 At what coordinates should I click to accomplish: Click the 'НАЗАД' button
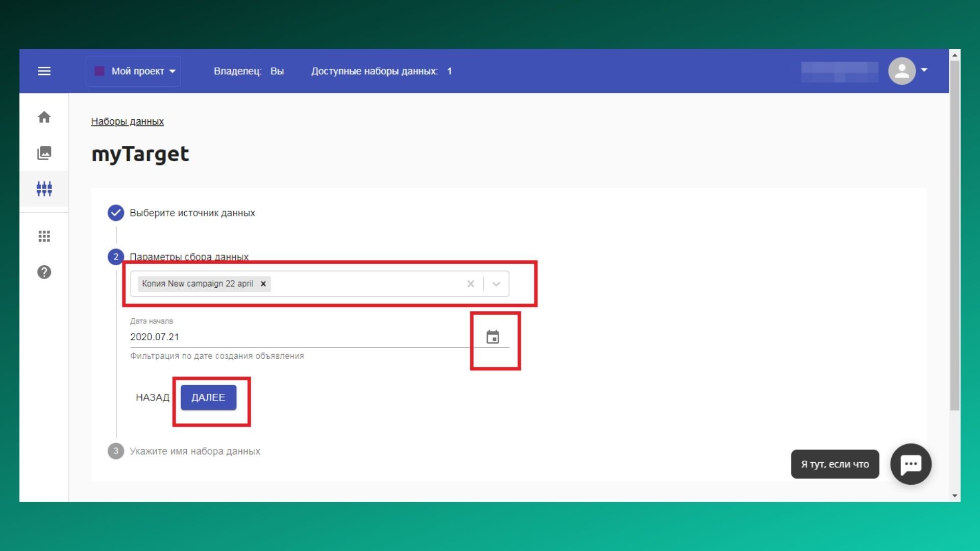pyautogui.click(x=153, y=397)
